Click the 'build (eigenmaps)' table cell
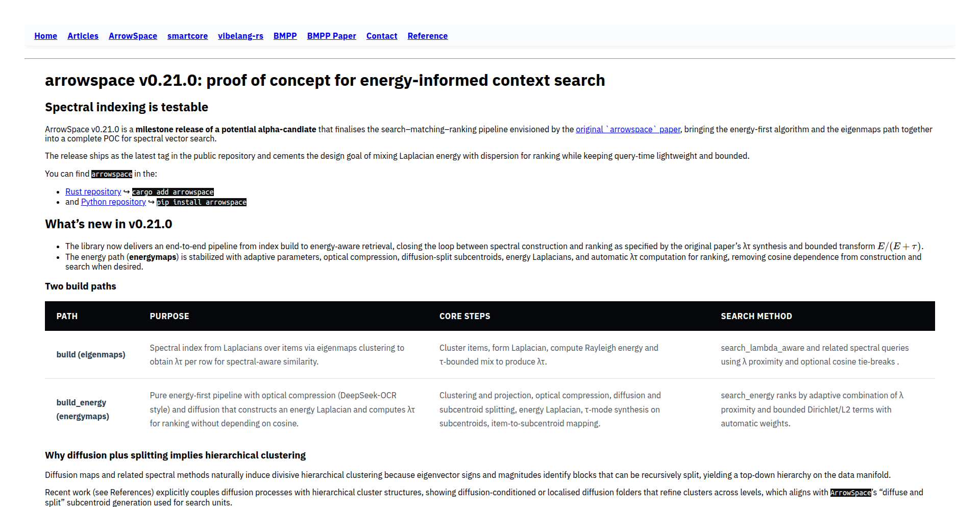Image resolution: width=980 pixels, height=507 pixels. (91, 354)
